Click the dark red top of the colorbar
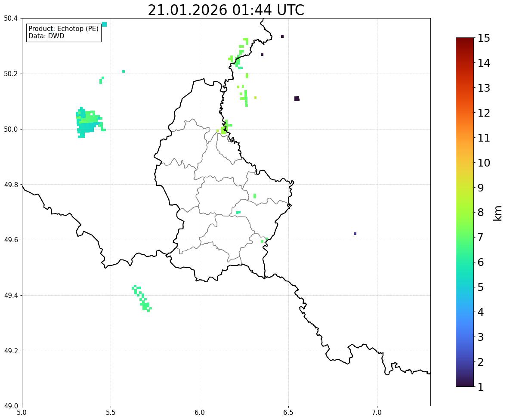 point(465,40)
